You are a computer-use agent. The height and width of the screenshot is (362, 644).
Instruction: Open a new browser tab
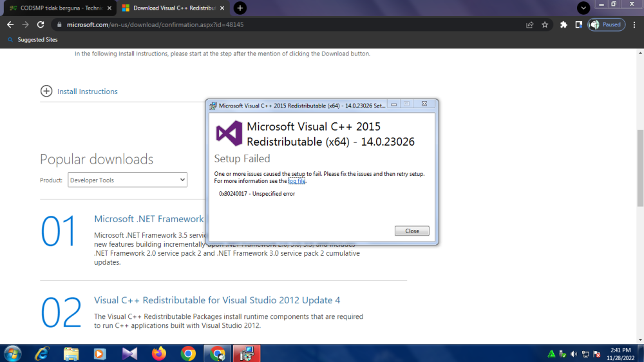pos(240,8)
